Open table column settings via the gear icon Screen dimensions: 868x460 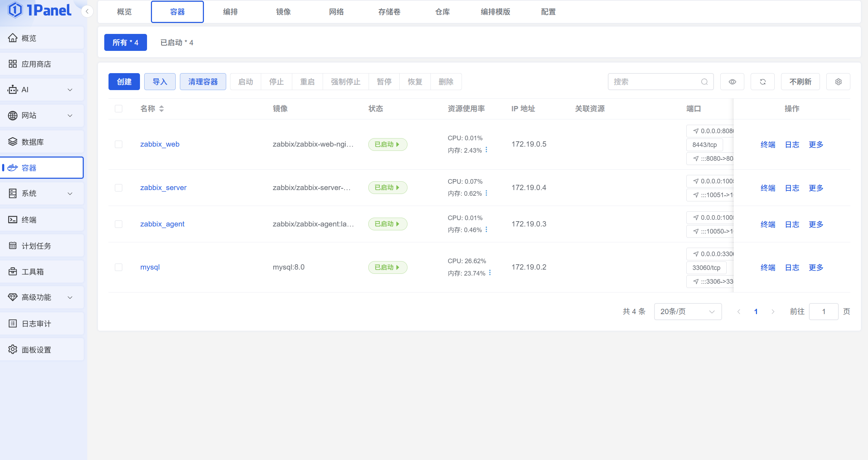point(838,82)
